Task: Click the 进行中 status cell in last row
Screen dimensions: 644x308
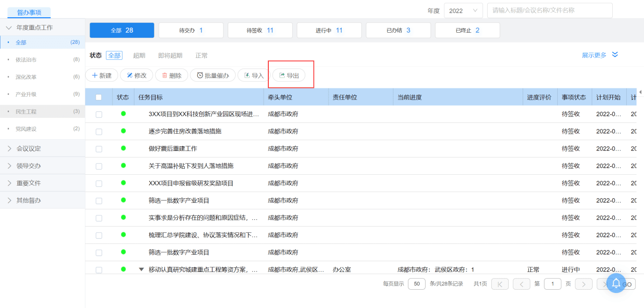Action: [571, 270]
